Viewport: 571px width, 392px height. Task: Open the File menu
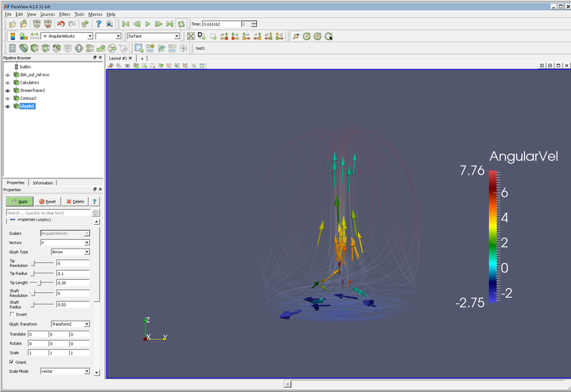point(8,14)
